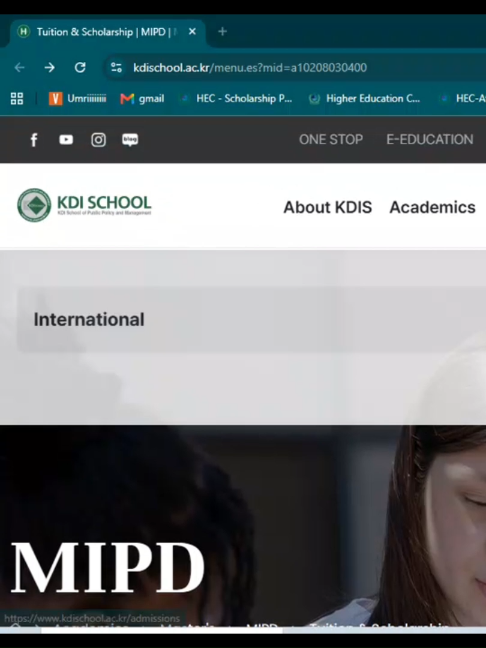
Task: Open HEC - Scholarship P... bookmark
Action: (x=236, y=98)
